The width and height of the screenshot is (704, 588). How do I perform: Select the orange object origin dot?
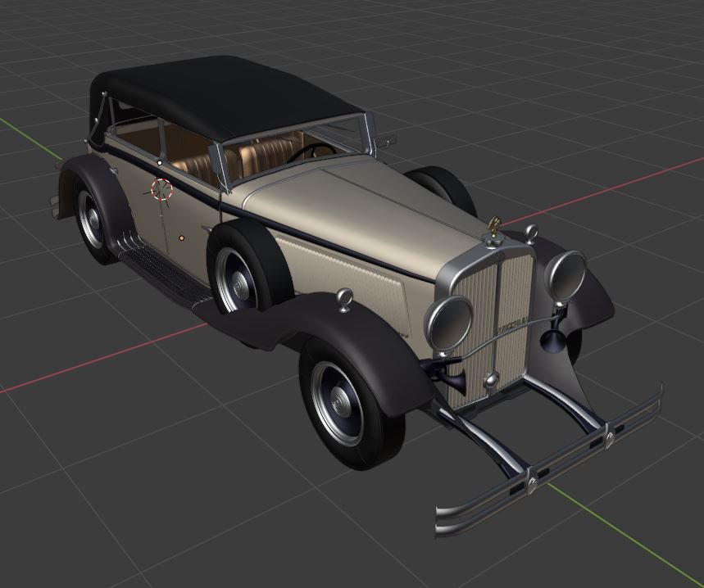click(181, 238)
